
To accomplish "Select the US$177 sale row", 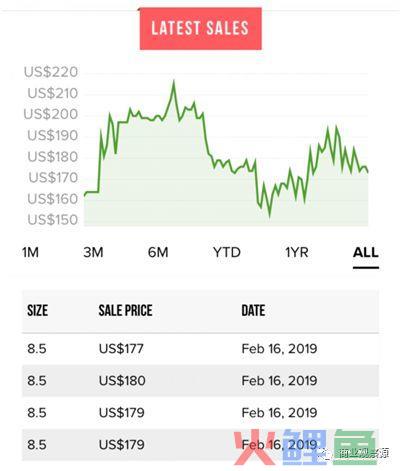I will point(200,349).
